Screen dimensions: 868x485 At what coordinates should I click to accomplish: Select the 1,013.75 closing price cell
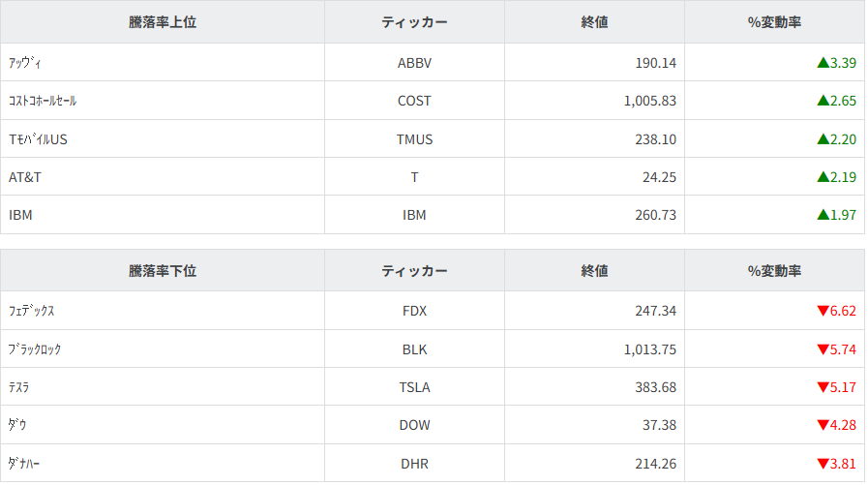650,349
